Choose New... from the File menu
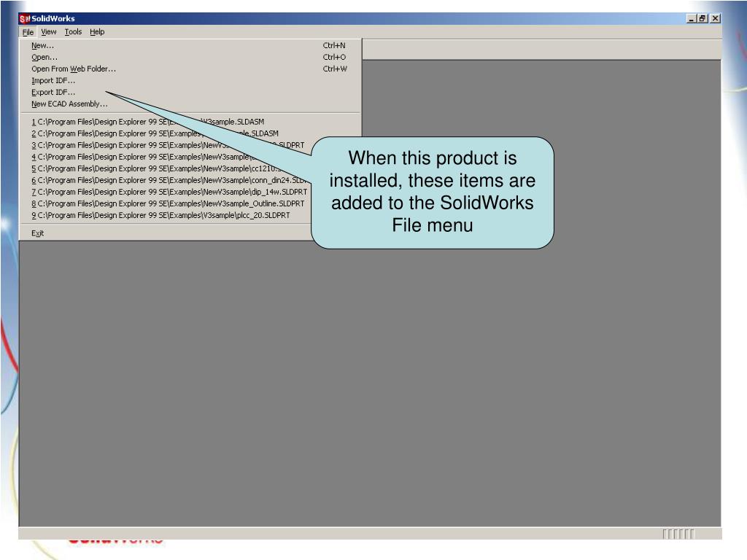 190,45
